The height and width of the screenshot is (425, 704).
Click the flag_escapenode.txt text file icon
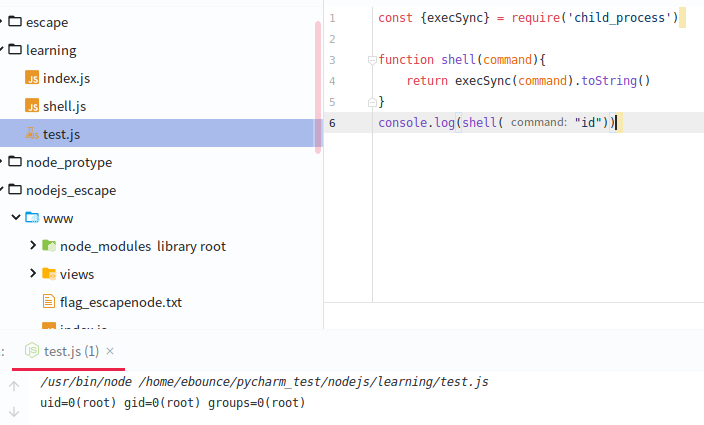pos(49,302)
